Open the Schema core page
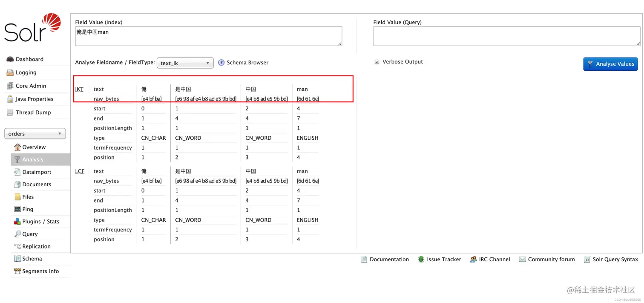 pyautogui.click(x=32, y=259)
